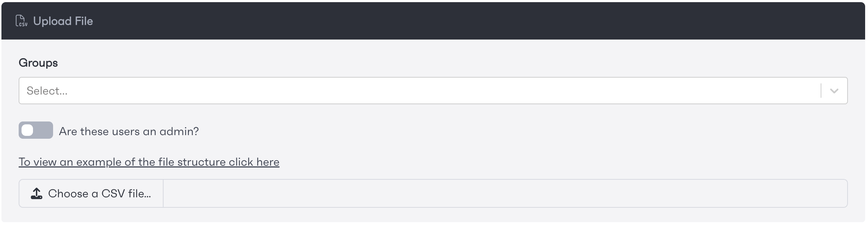
Task: Click the dark Upload File header bar
Action: pos(433,21)
